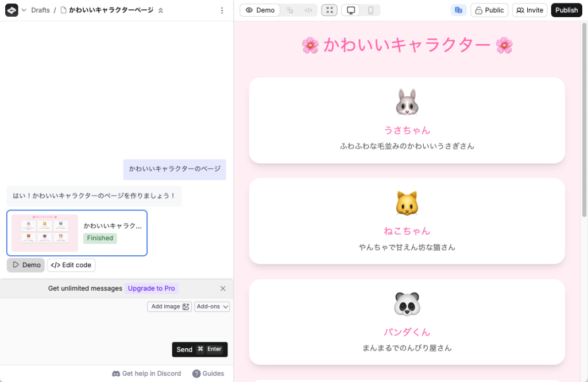Toggle Public visibility setting
Image resolution: width=588 pixels, height=382 pixels.
pyautogui.click(x=489, y=10)
